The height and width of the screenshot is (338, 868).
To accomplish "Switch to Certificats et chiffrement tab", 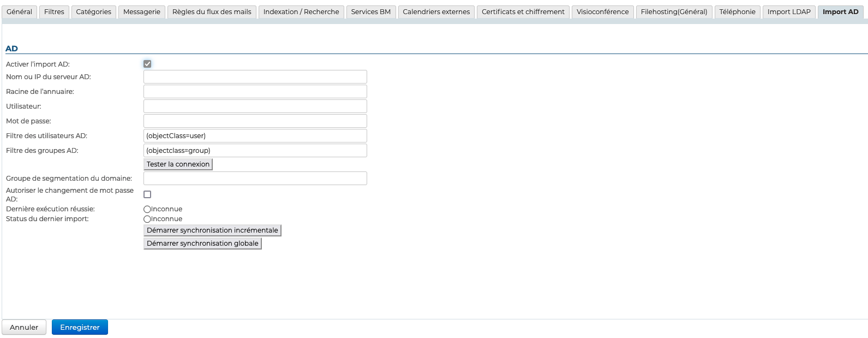I will (523, 12).
